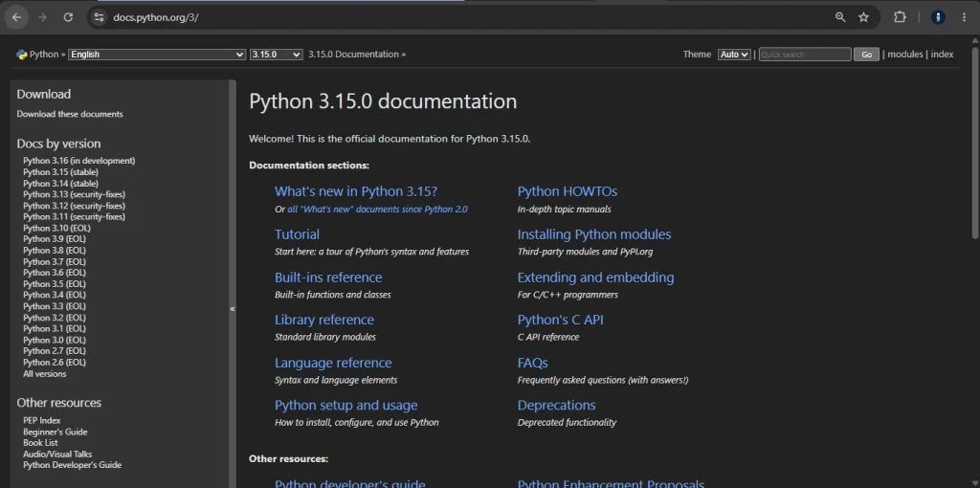Open the Tutorial link
980x488 pixels.
(297, 234)
